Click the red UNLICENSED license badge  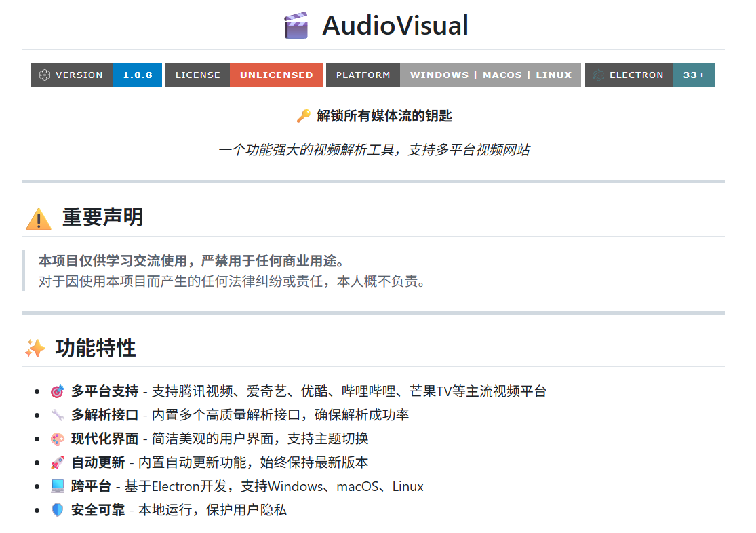277,75
